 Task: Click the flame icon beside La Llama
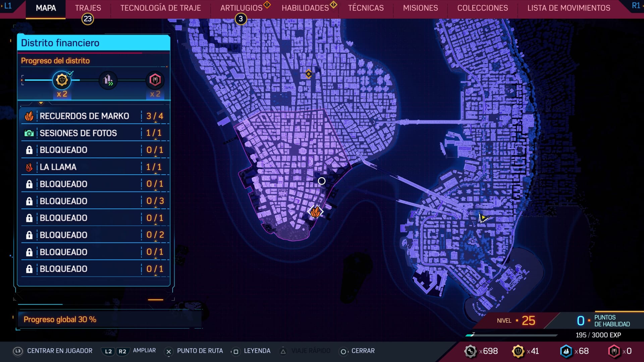coord(29,167)
